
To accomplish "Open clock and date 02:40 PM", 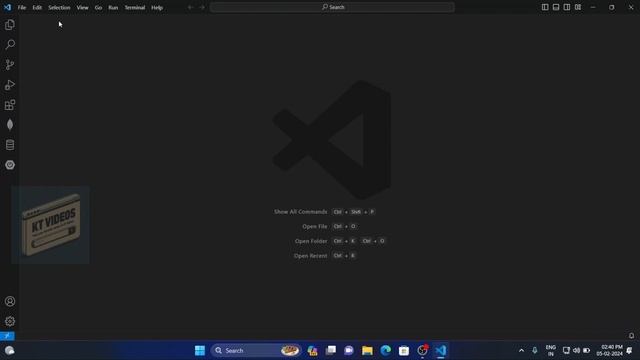I will coord(609,350).
